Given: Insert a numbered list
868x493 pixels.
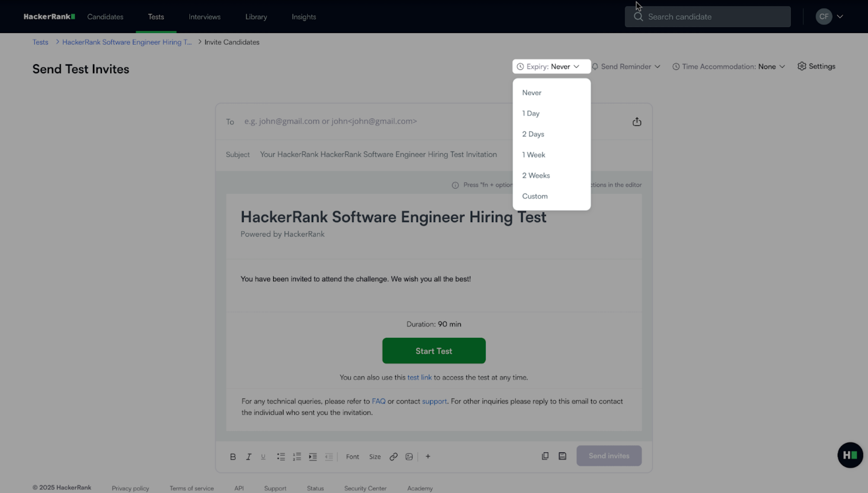Looking at the screenshot, I should click(x=297, y=456).
